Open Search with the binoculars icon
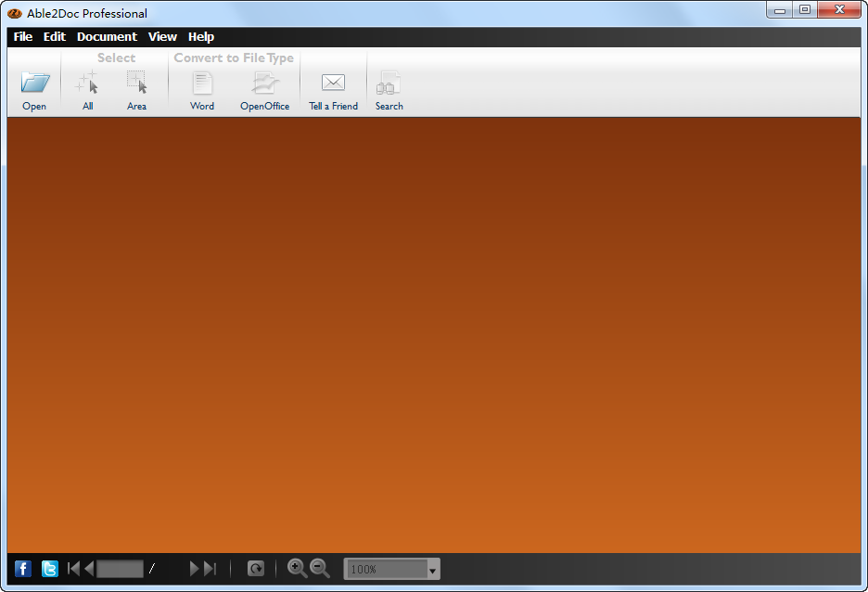The width and height of the screenshot is (868, 592). click(389, 84)
